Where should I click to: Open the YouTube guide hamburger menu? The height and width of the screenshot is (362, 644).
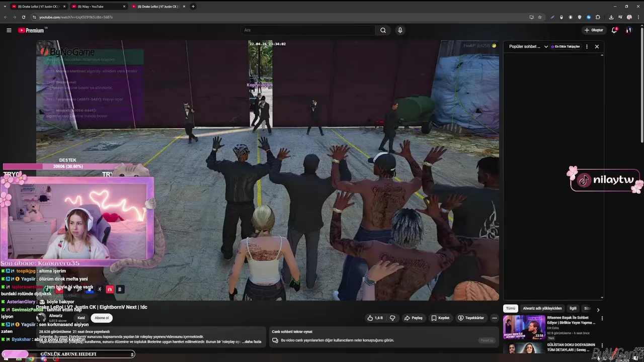9,30
